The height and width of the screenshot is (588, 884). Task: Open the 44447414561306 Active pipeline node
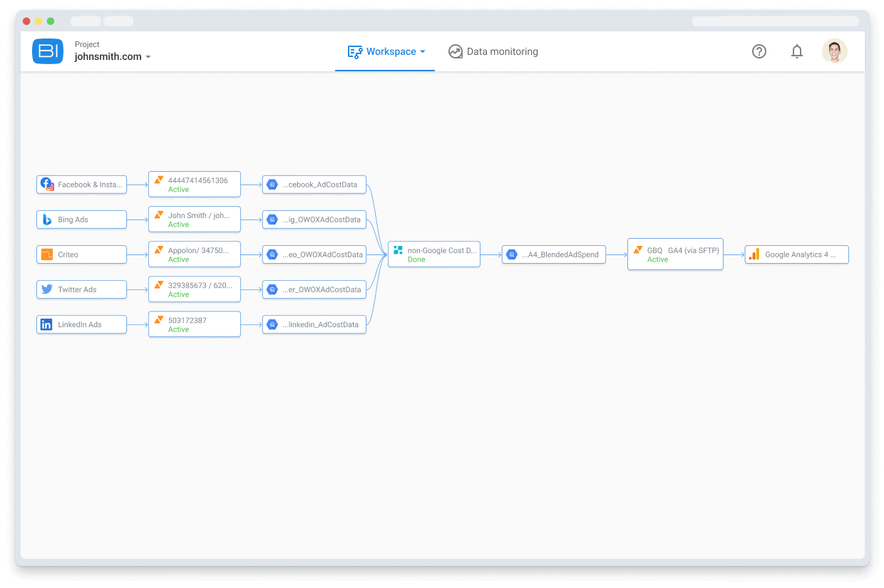point(195,185)
